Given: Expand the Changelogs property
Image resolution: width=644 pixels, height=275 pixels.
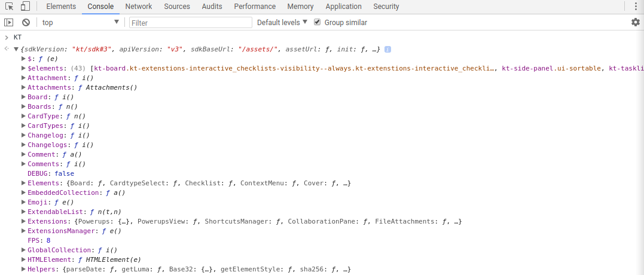Looking at the screenshot, I should pyautogui.click(x=24, y=145).
